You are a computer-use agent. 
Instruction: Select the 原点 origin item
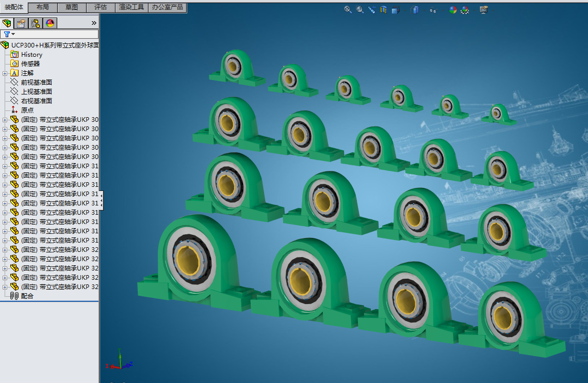click(27, 110)
